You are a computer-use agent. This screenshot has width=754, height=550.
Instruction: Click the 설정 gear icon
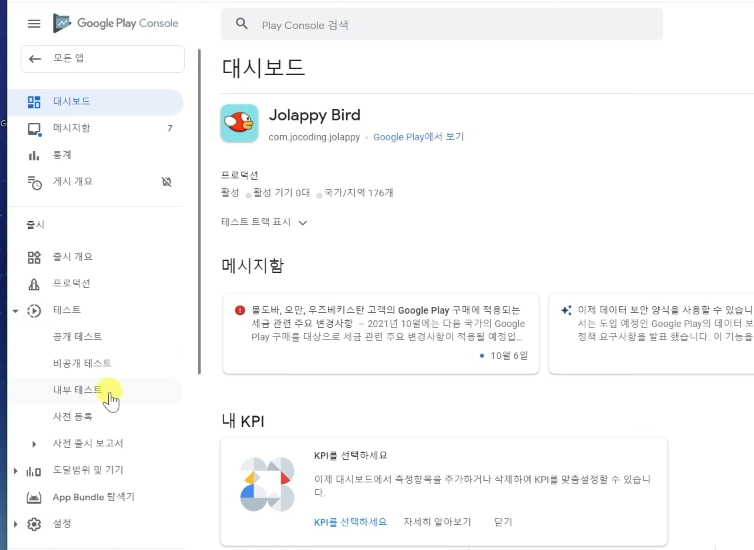pos(34,524)
